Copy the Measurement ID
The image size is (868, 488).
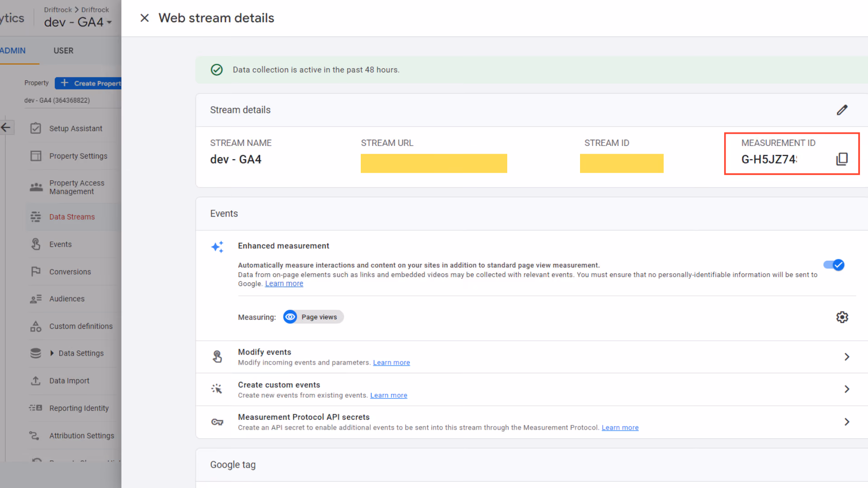[842, 159]
